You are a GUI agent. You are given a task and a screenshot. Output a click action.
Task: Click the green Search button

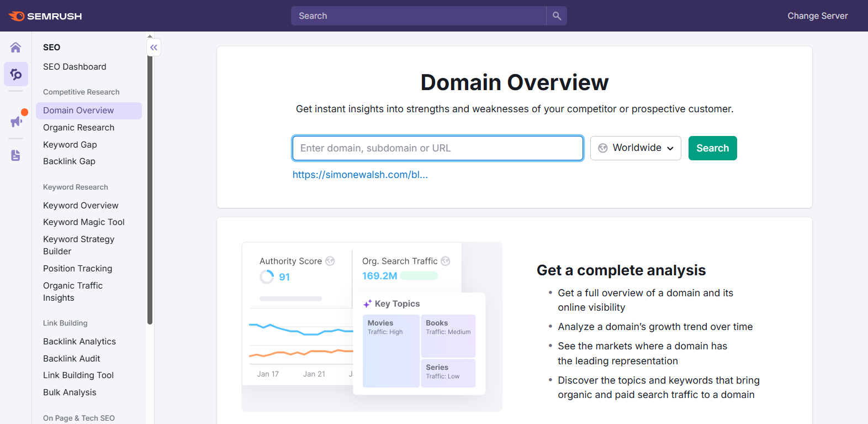point(712,148)
